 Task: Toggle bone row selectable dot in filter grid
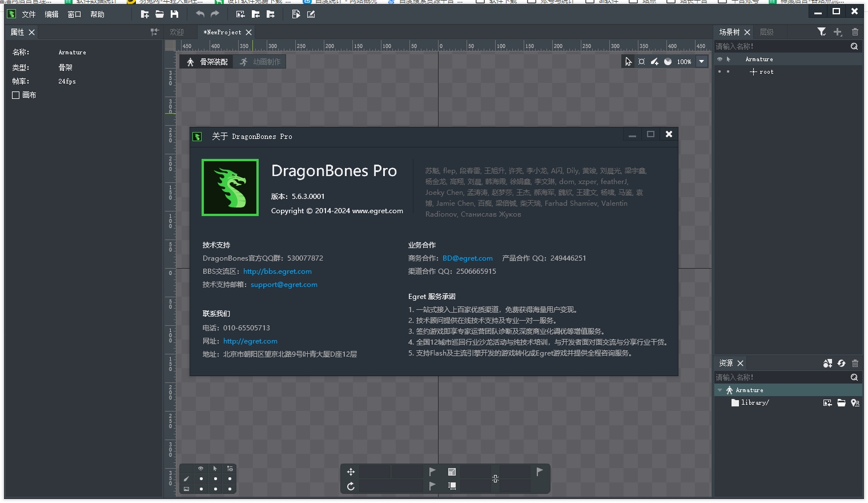(x=215, y=479)
